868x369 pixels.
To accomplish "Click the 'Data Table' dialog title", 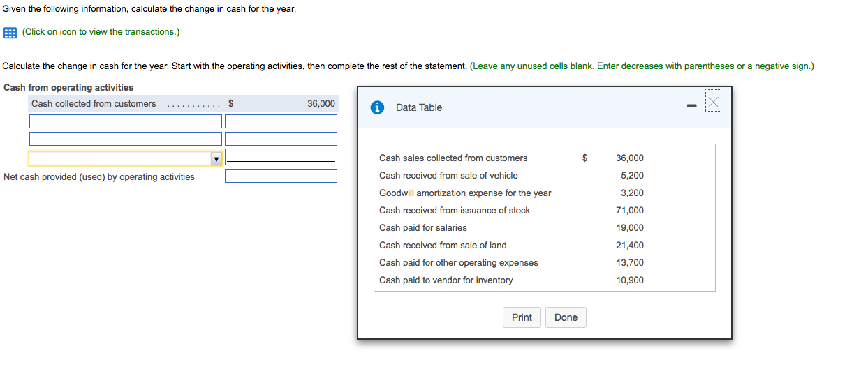I will pyautogui.click(x=419, y=107).
